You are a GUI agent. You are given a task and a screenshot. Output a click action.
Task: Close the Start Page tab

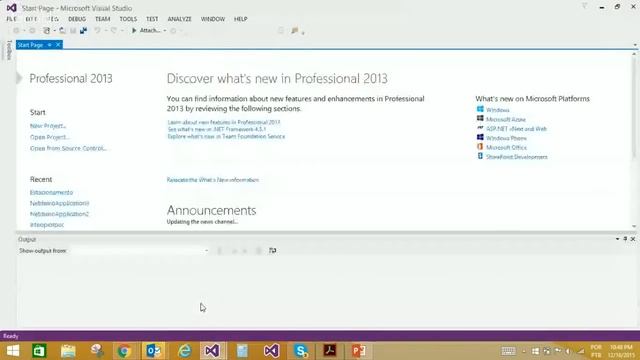point(58,44)
